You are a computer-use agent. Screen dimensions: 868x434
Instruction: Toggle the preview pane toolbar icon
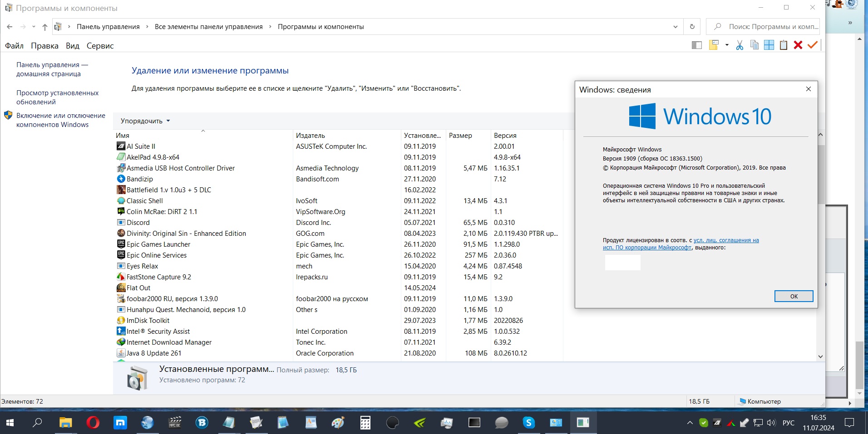696,45
